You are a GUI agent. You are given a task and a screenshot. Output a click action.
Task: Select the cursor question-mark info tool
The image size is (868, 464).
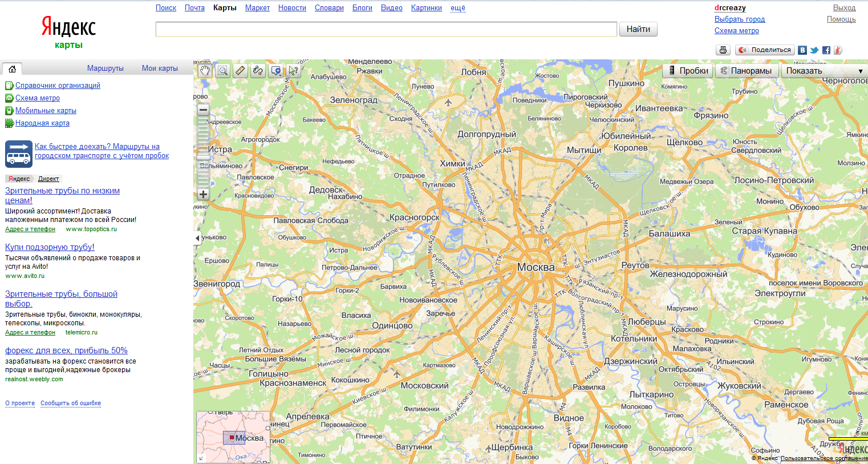click(294, 71)
